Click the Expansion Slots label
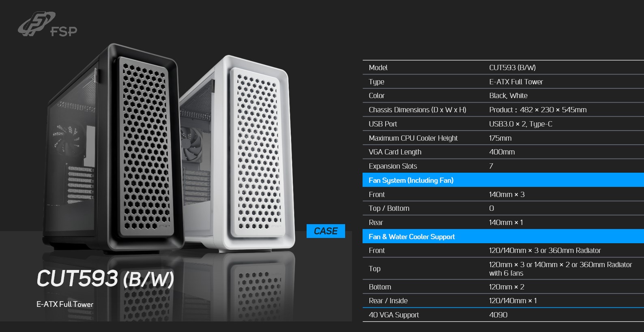The width and height of the screenshot is (644, 332). point(393,166)
